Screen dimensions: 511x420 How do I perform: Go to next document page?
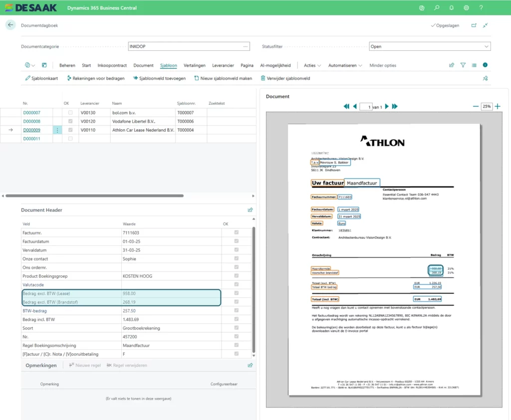point(387,106)
